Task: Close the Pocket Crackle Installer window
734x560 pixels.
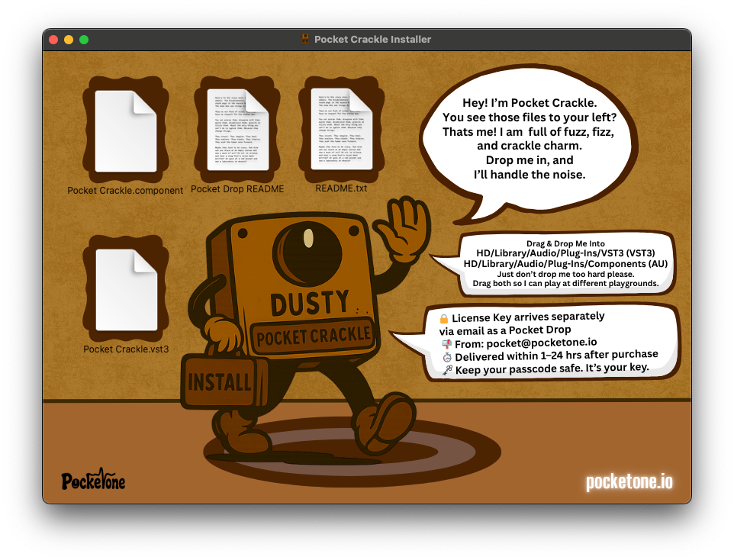Action: tap(53, 40)
